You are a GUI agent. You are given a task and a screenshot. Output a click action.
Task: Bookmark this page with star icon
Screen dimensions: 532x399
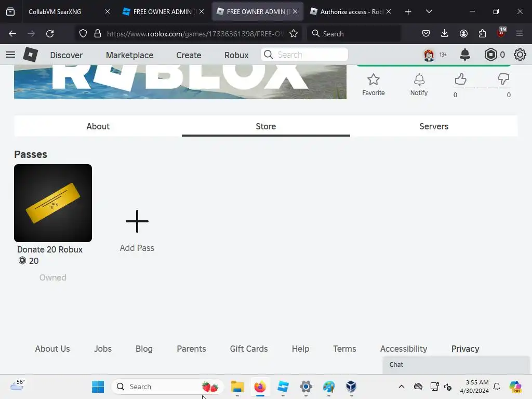click(294, 34)
